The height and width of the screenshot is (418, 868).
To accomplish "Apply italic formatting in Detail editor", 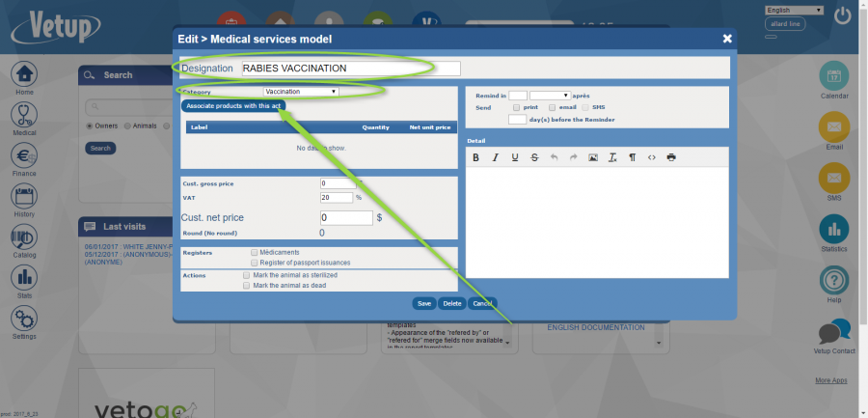I will pyautogui.click(x=496, y=157).
